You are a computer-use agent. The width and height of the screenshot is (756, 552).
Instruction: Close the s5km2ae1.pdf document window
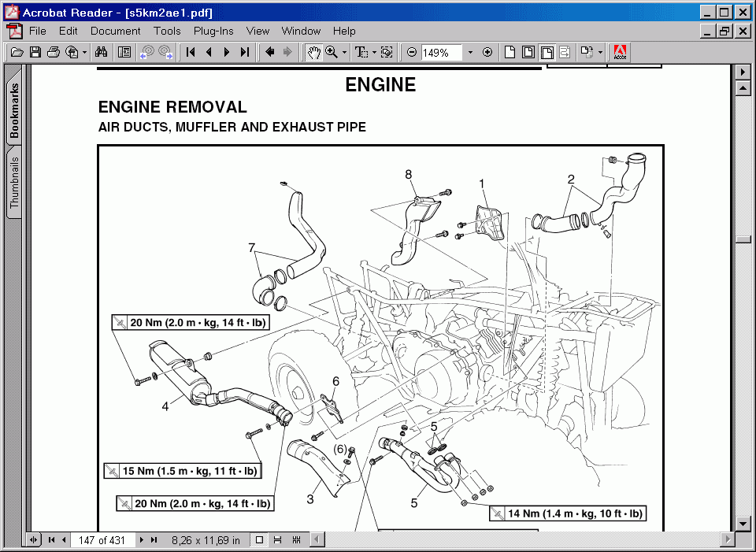743,31
